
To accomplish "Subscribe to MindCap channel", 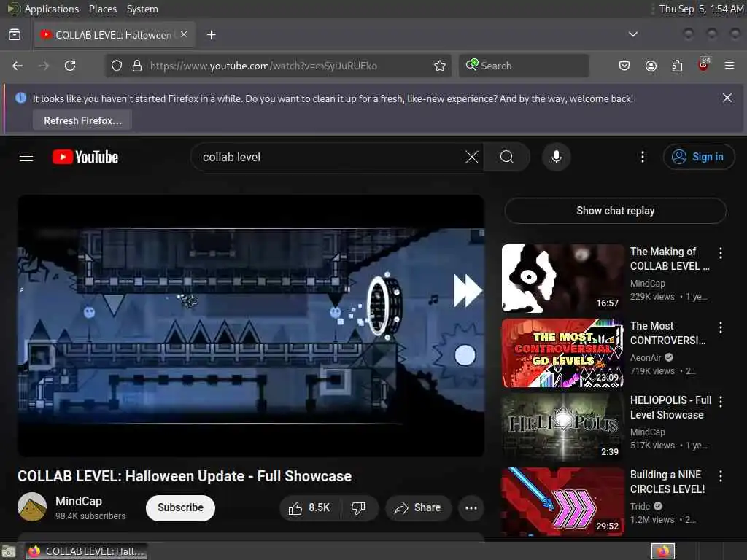I will 180,508.
